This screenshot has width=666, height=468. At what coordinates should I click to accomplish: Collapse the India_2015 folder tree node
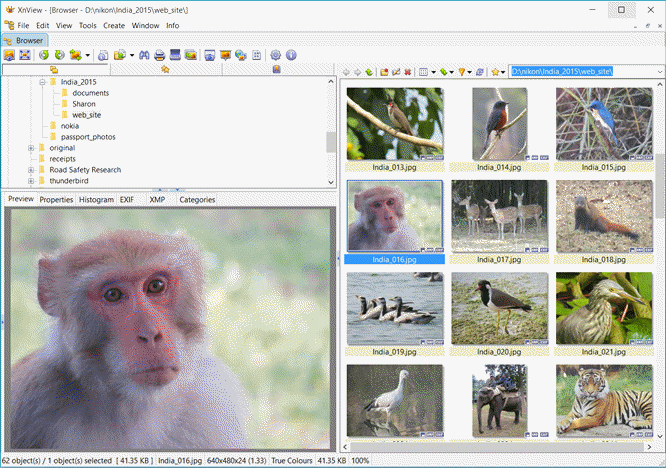[x=42, y=82]
